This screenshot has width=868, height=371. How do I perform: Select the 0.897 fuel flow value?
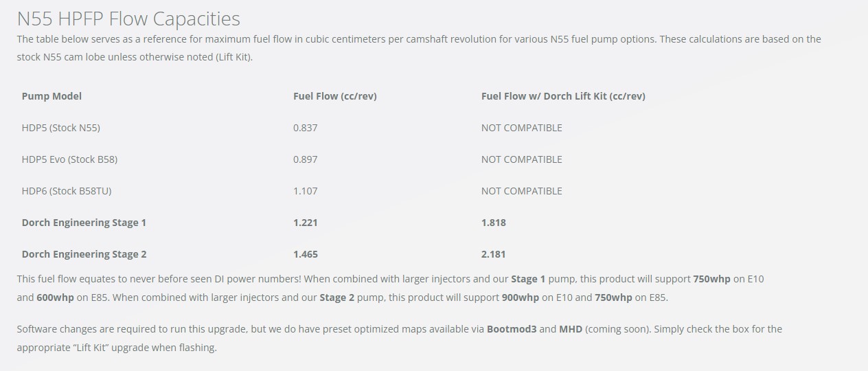pos(306,159)
